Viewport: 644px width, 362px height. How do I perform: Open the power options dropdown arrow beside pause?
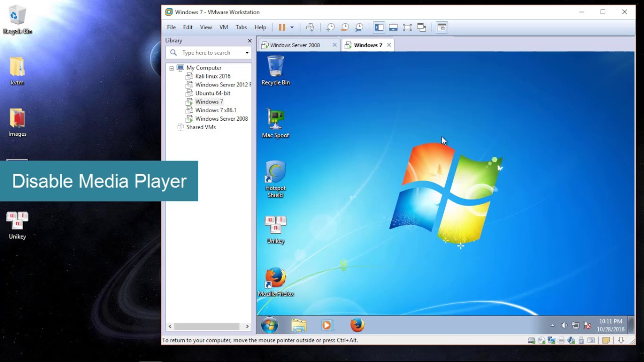pyautogui.click(x=292, y=27)
